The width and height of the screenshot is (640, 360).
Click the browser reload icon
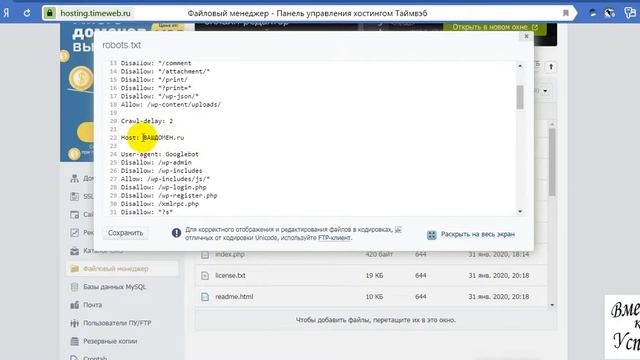coord(27,13)
